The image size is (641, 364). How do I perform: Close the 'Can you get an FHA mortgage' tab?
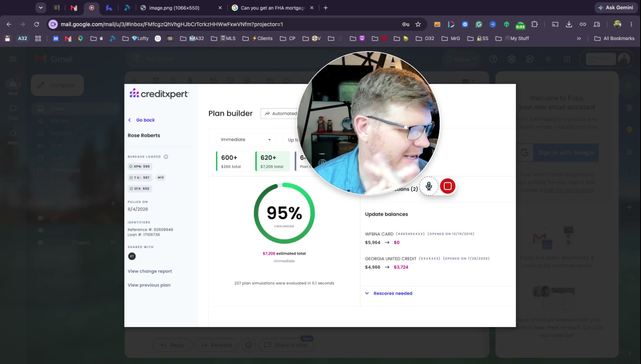[312, 8]
